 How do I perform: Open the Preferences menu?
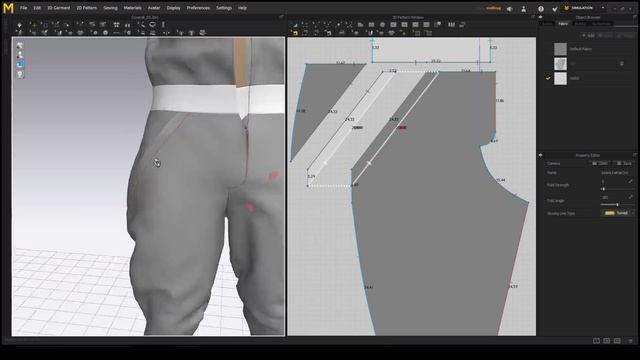point(198,8)
